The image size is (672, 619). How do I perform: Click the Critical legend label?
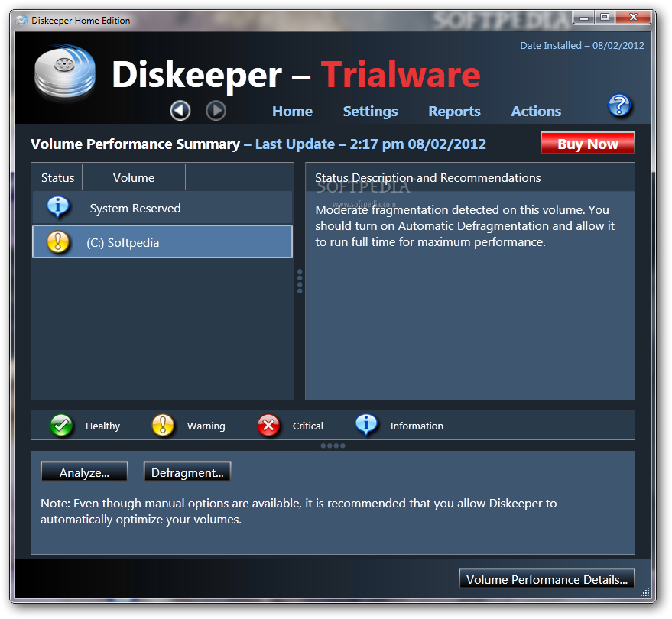[x=308, y=426]
